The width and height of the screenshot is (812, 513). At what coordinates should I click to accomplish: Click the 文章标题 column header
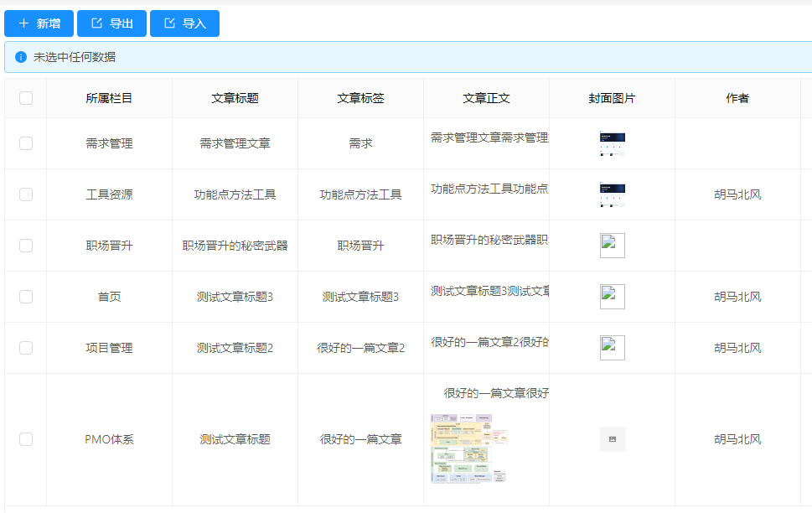(x=235, y=98)
